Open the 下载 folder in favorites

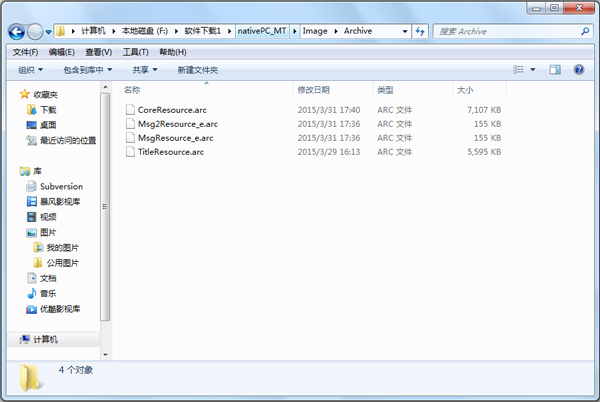[x=48, y=109]
